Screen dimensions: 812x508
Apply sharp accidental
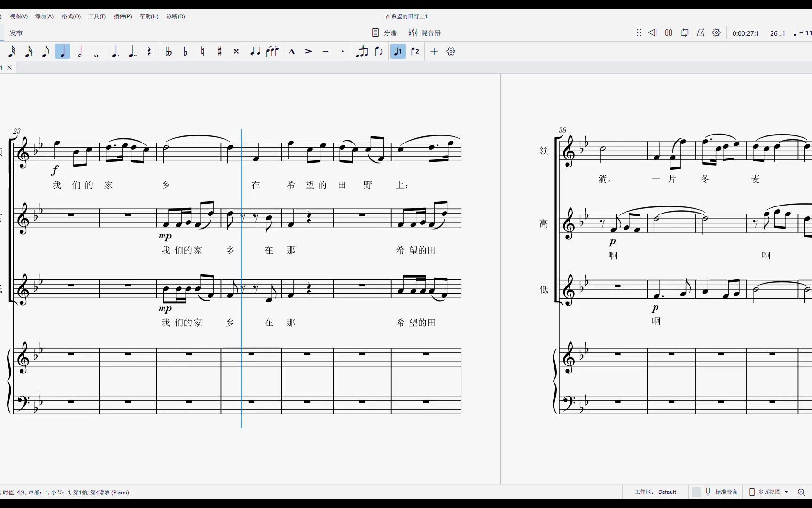[x=219, y=51]
